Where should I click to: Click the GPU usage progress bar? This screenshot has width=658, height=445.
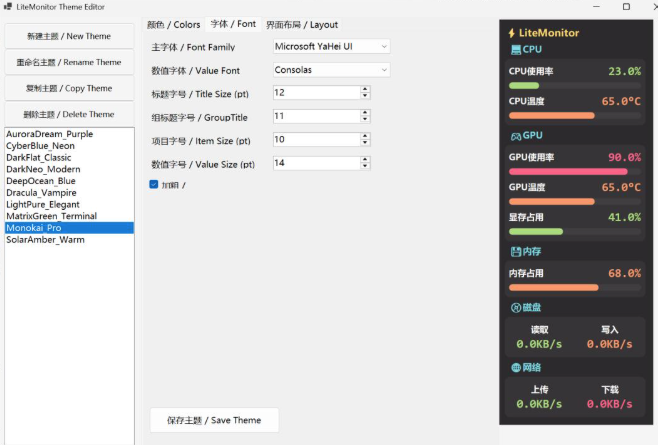[575, 171]
